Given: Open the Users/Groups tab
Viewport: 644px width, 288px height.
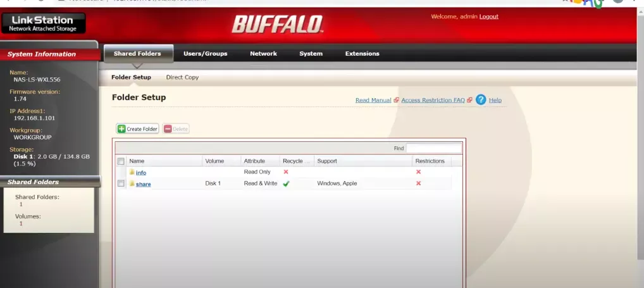Looking at the screenshot, I should point(206,53).
